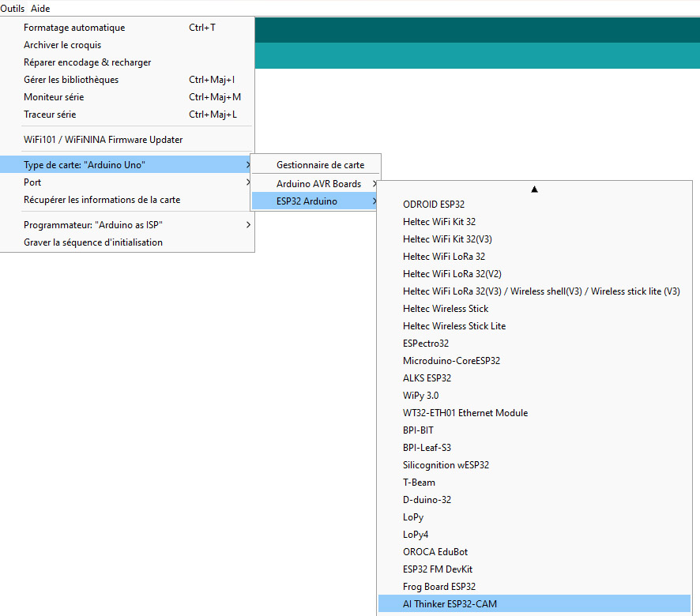
Task: Select Heltec Wireless Stick Lite
Action: click(534, 326)
